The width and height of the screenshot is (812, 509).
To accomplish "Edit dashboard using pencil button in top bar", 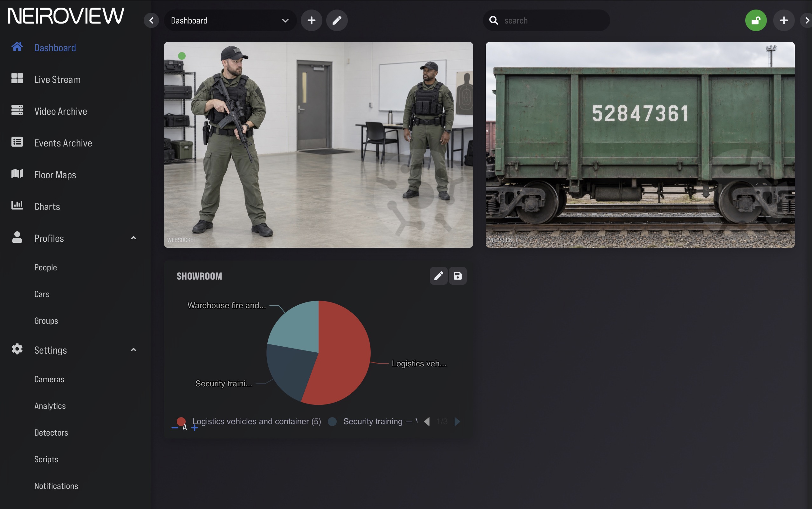I will pos(337,21).
